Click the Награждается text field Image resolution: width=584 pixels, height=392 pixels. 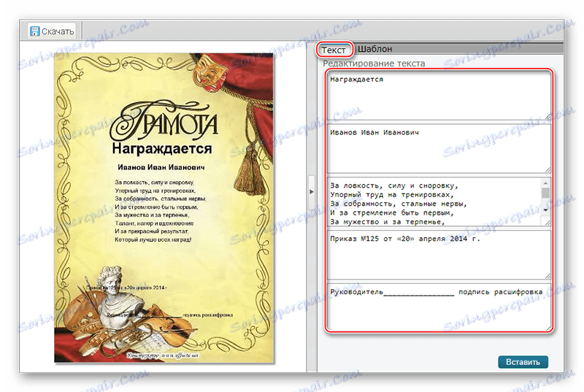[x=439, y=96]
